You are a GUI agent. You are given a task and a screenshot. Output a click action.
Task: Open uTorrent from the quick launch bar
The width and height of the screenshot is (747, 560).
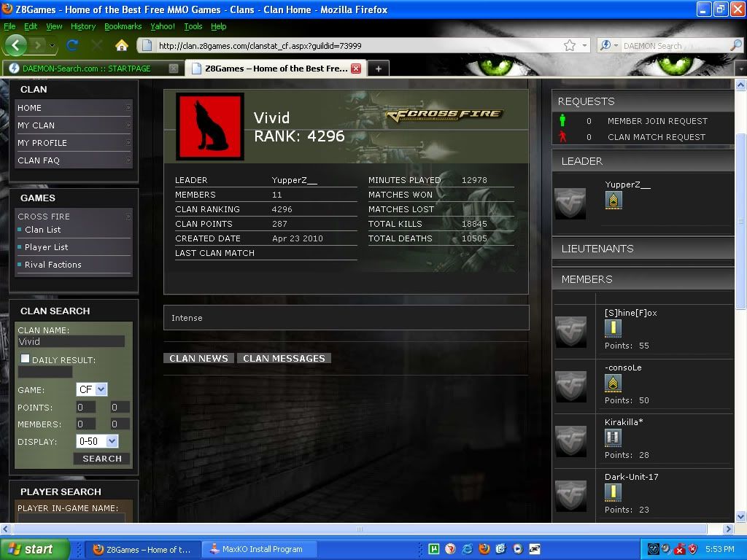434,549
